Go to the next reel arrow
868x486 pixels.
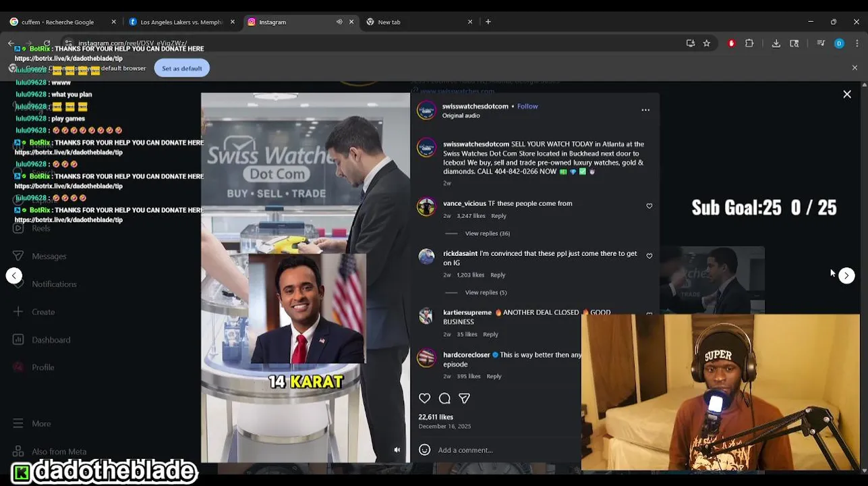tap(846, 275)
